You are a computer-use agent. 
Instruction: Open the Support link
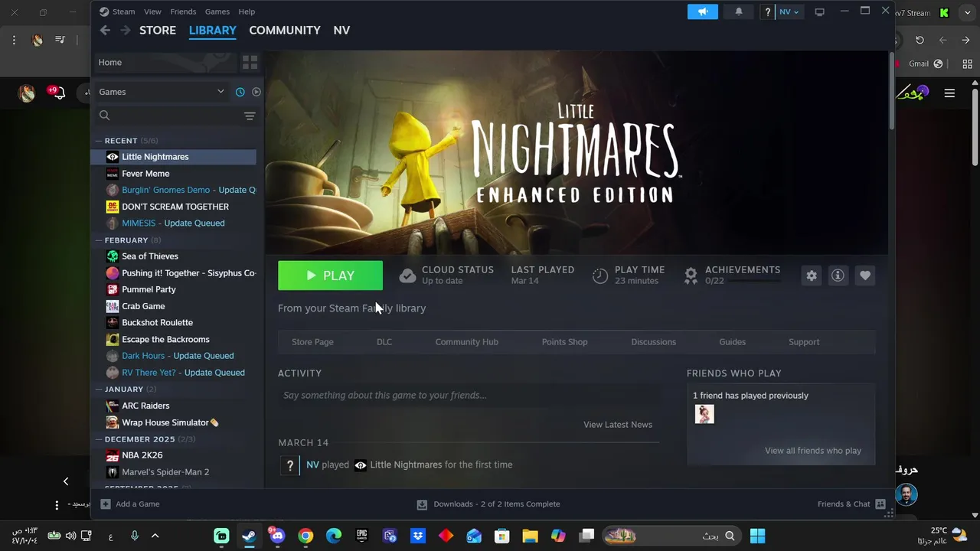click(804, 342)
